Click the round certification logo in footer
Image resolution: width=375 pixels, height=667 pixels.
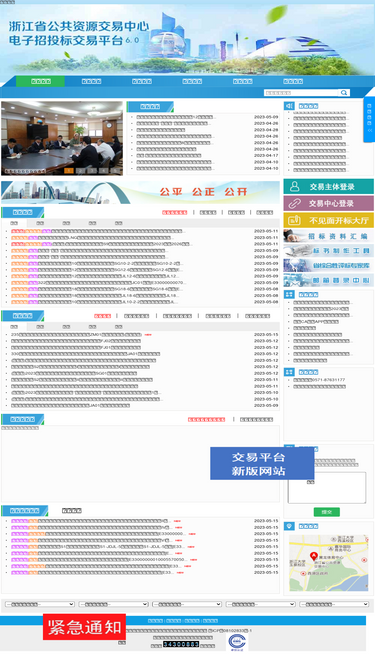236,641
